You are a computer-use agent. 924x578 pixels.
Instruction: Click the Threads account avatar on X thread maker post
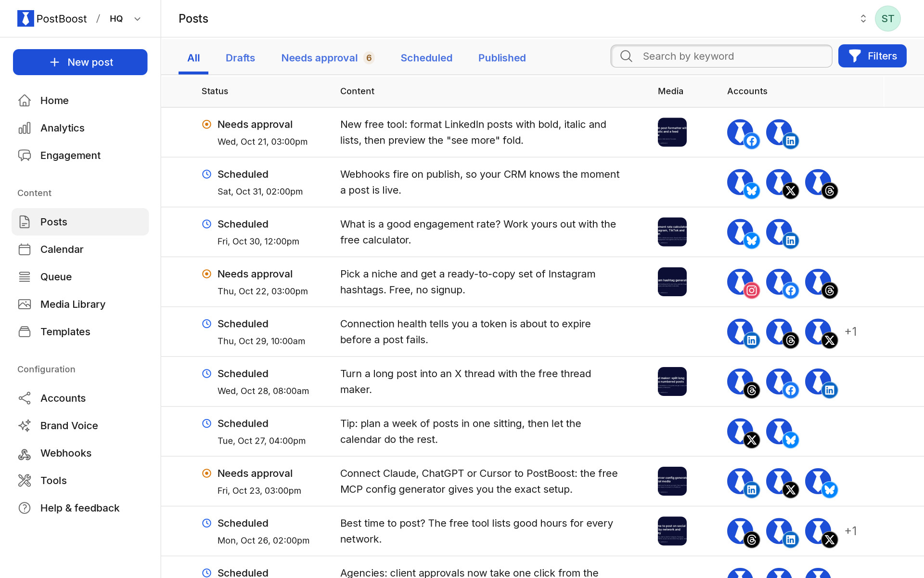[x=743, y=382]
